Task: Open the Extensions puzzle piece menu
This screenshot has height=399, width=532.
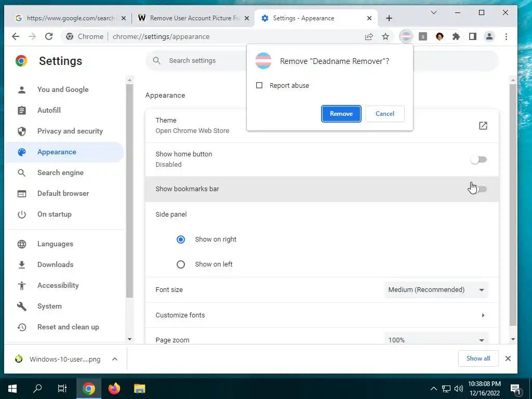Action: point(456,36)
